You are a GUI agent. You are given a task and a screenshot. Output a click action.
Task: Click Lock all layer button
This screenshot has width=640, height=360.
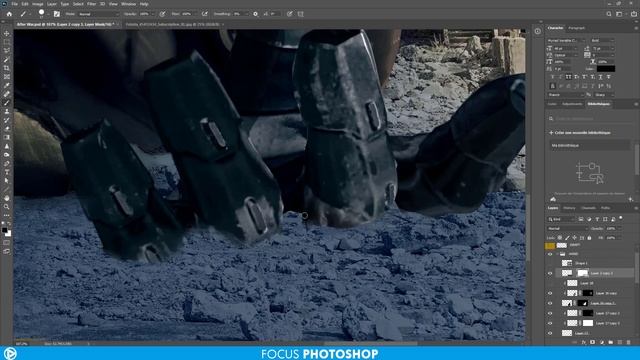point(589,238)
